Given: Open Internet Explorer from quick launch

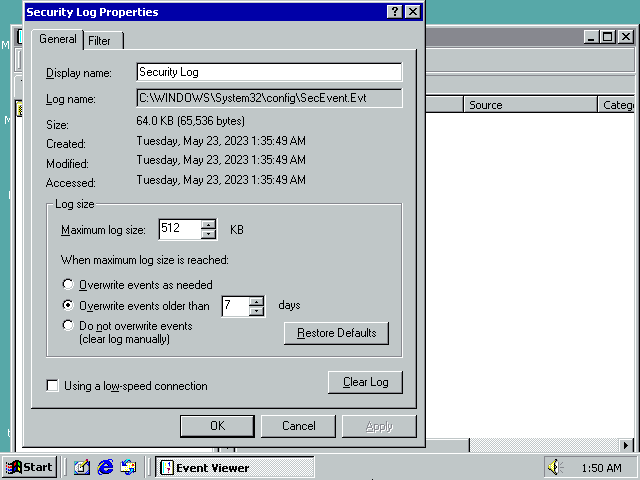Looking at the screenshot, I should coord(105,467).
